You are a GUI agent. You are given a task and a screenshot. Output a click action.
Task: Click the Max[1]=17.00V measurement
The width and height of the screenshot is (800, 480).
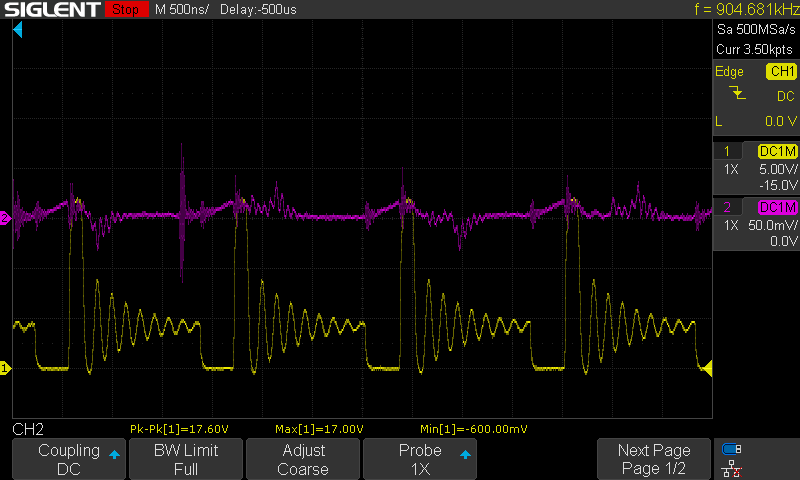tap(319, 429)
